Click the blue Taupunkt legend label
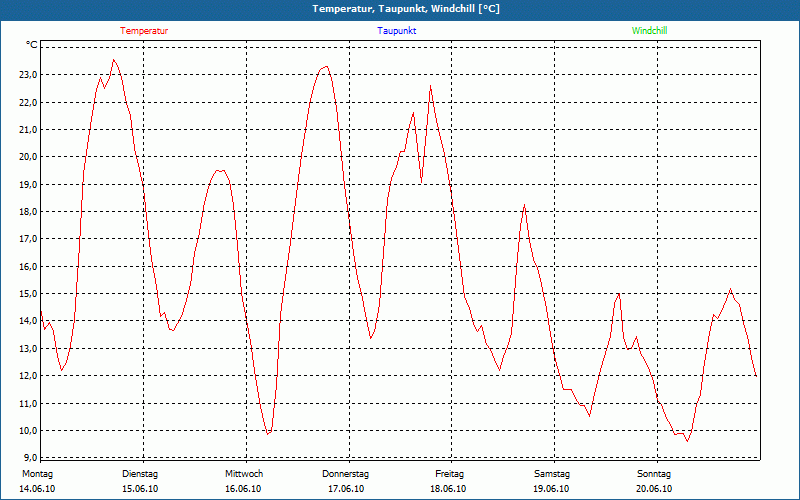The image size is (800, 500). [x=396, y=31]
